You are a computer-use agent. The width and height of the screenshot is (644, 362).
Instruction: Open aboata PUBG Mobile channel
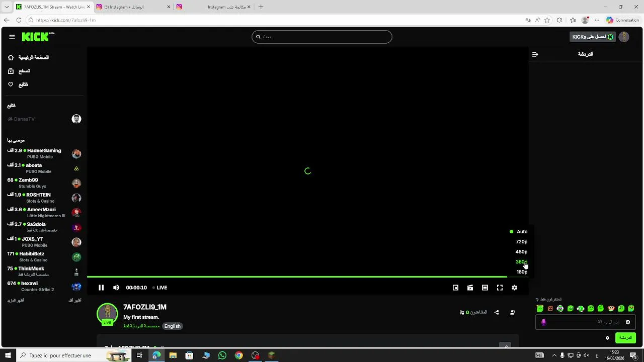[44, 168]
